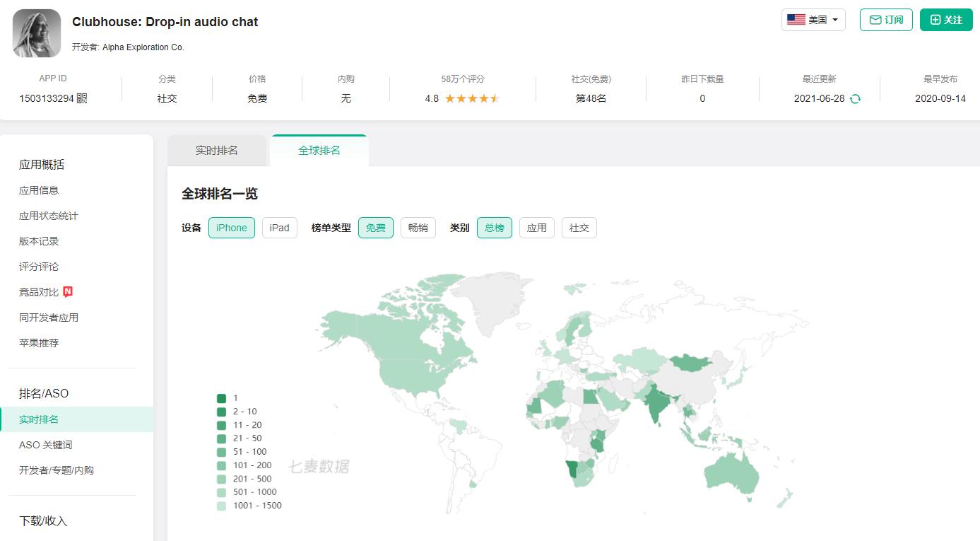Click the US flag icon

(796, 20)
